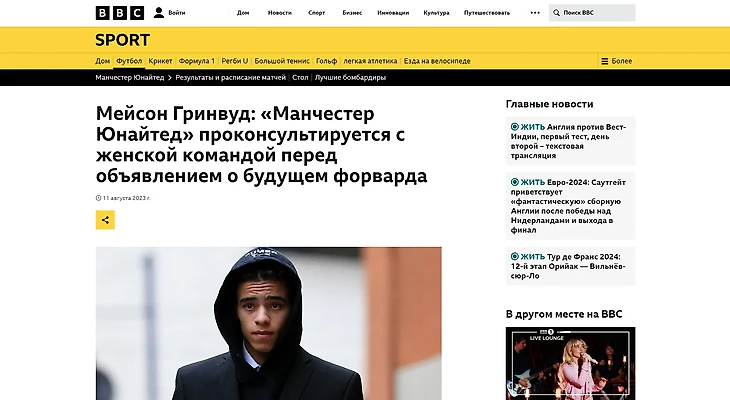This screenshot has height=400, width=730.
Task: Select the Футбол tab
Action: click(x=129, y=61)
